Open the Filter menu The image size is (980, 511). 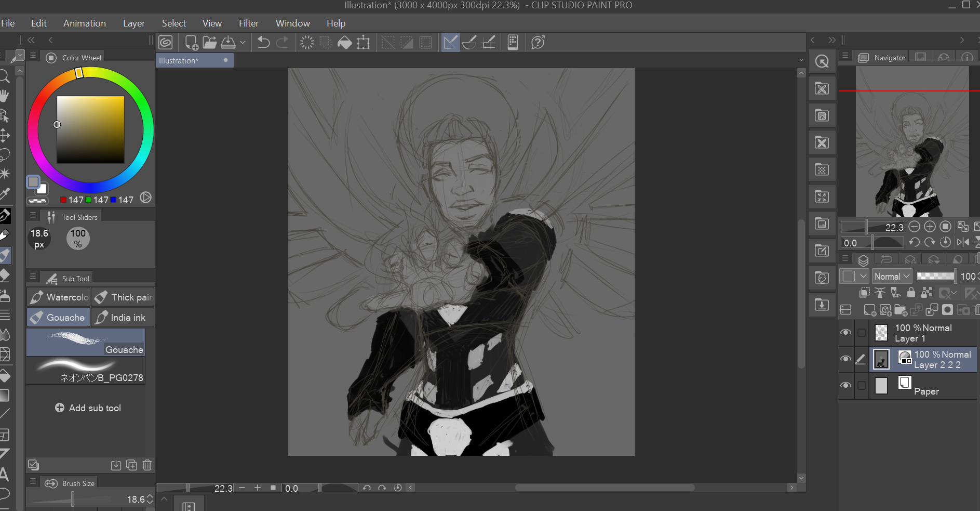point(248,23)
